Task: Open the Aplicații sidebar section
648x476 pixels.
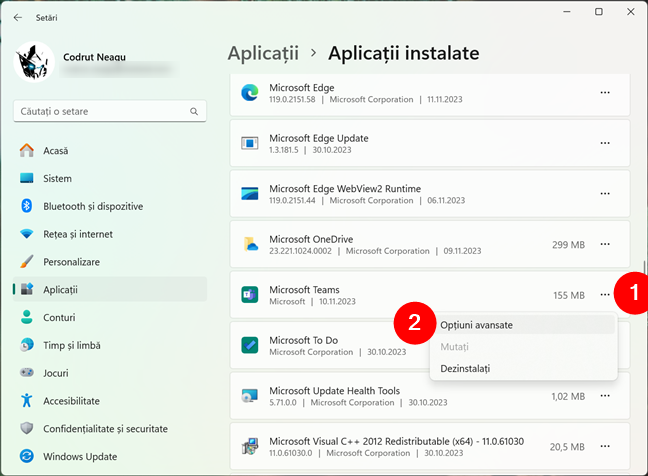Action: coord(110,289)
